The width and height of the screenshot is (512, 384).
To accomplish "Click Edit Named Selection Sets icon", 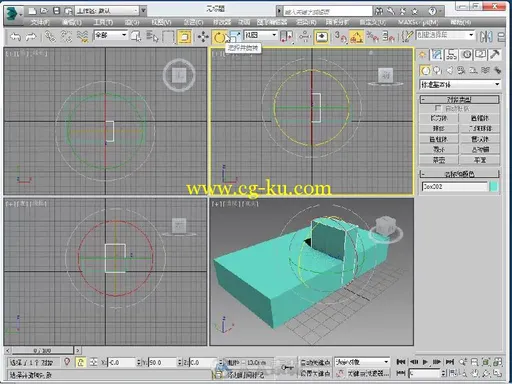I will click(x=407, y=36).
